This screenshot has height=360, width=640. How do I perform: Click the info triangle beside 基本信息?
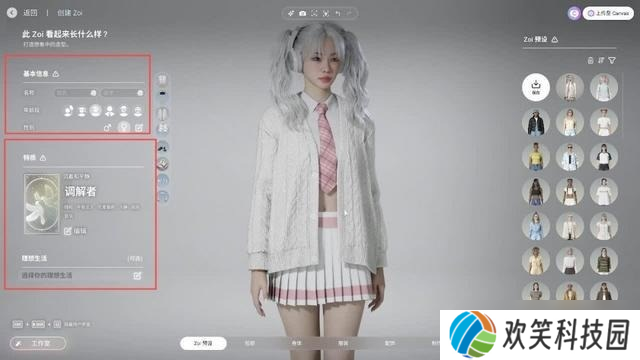(x=56, y=74)
